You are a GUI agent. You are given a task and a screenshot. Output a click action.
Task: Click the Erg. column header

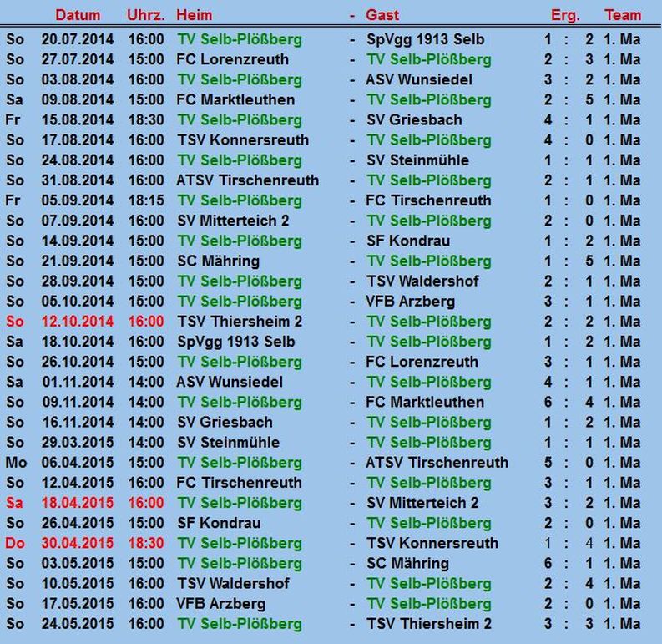(x=565, y=15)
